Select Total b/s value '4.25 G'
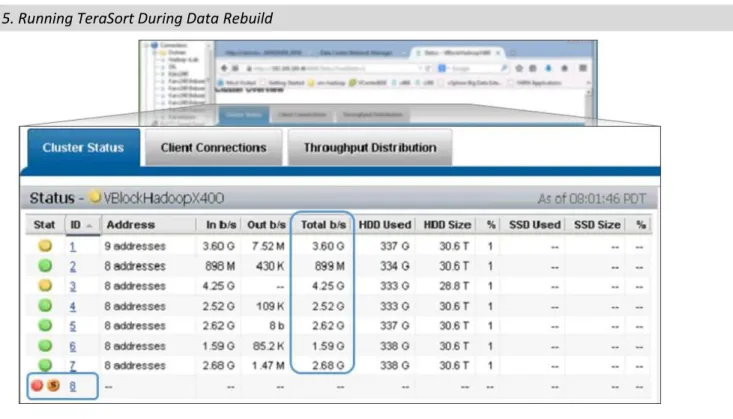This screenshot has width=733, height=419. pos(328,286)
